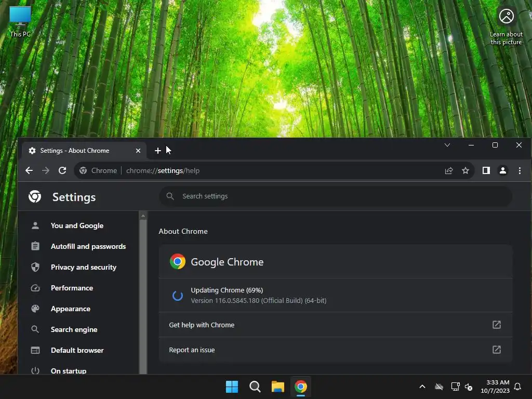Open a new tab with plus button

[158, 151]
